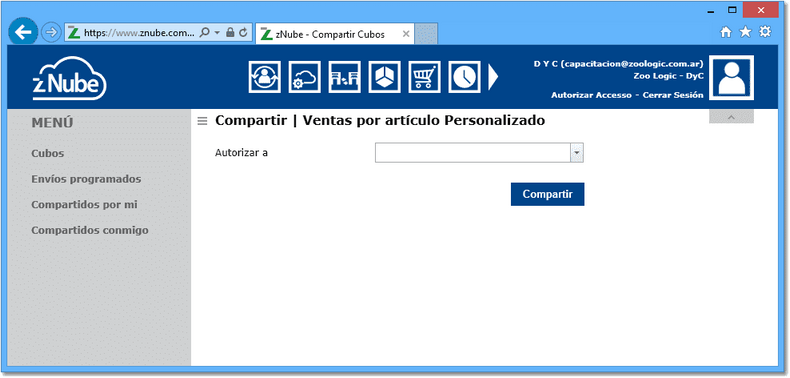Click the Zoo Logic - DyC text
790x378 pixels.
(669, 76)
